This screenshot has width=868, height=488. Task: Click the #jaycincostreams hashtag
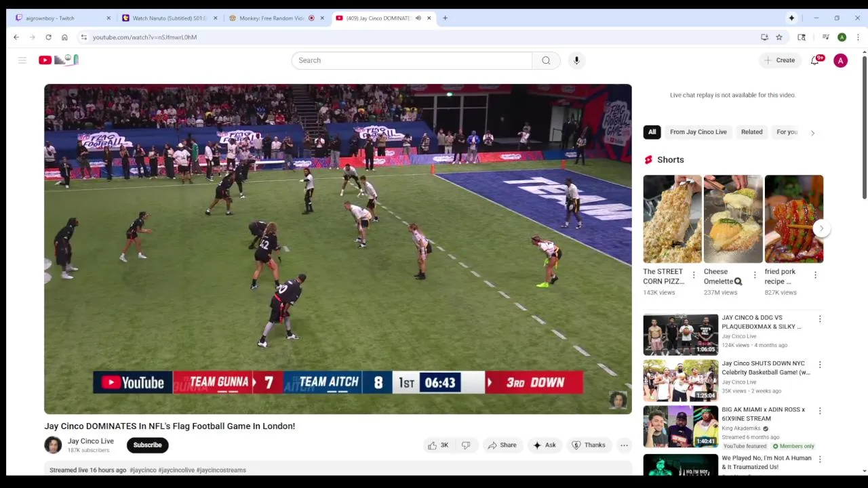tap(221, 470)
